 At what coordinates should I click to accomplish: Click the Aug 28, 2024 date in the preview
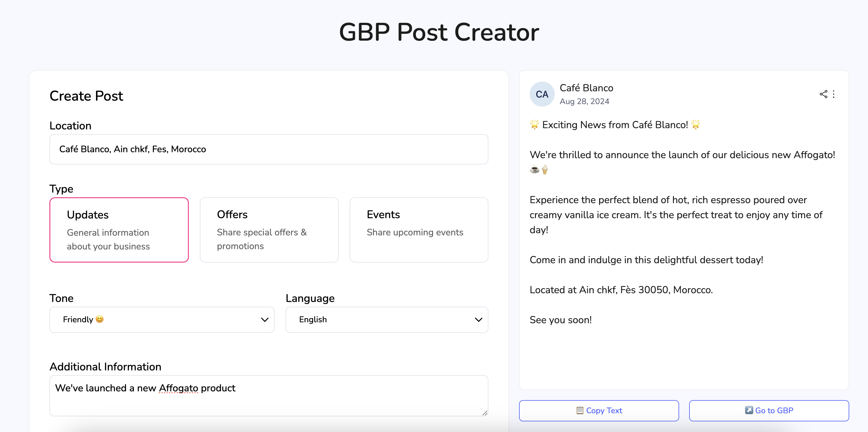pyautogui.click(x=585, y=101)
